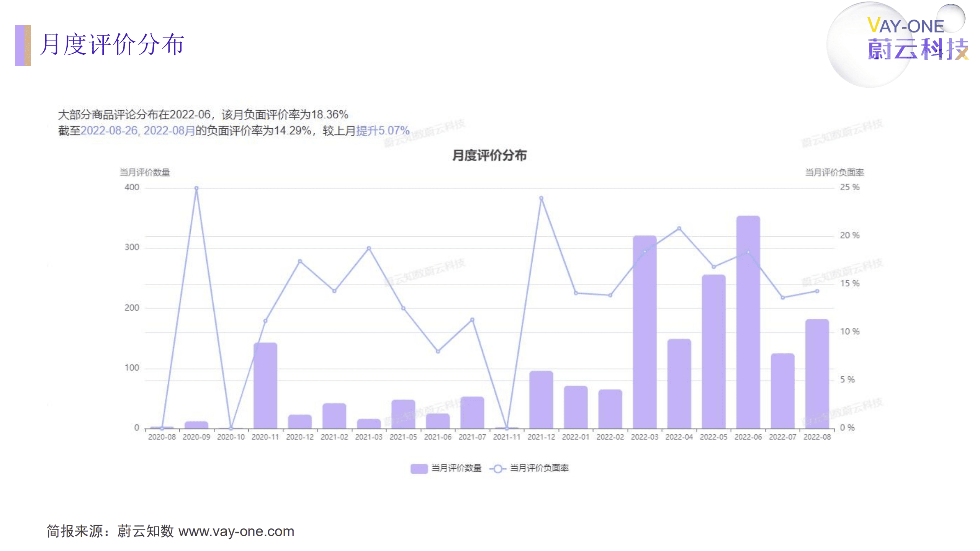Click the purple title bar accent
This screenshot has width=980, height=551.
(19, 45)
